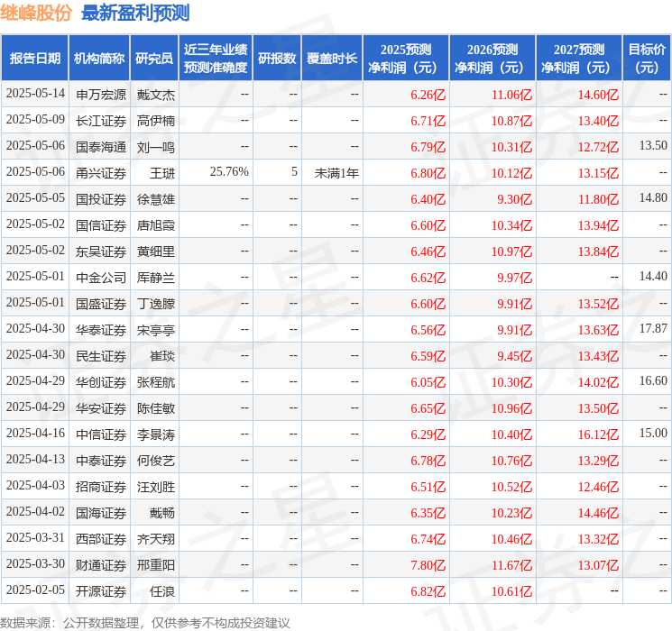Click the 继峰股份 stock name in title
Screen dimensions: 672x631
[x=37, y=14]
